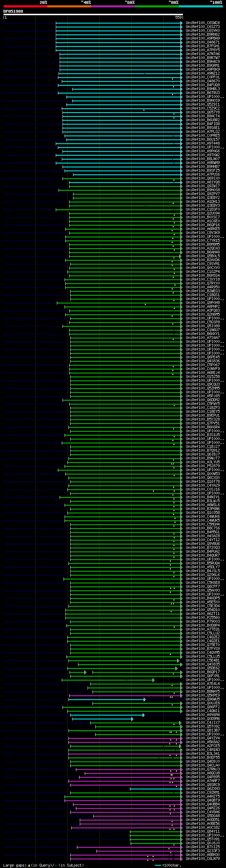Select label UniRef100_A8BH30

[x=203, y=855]
